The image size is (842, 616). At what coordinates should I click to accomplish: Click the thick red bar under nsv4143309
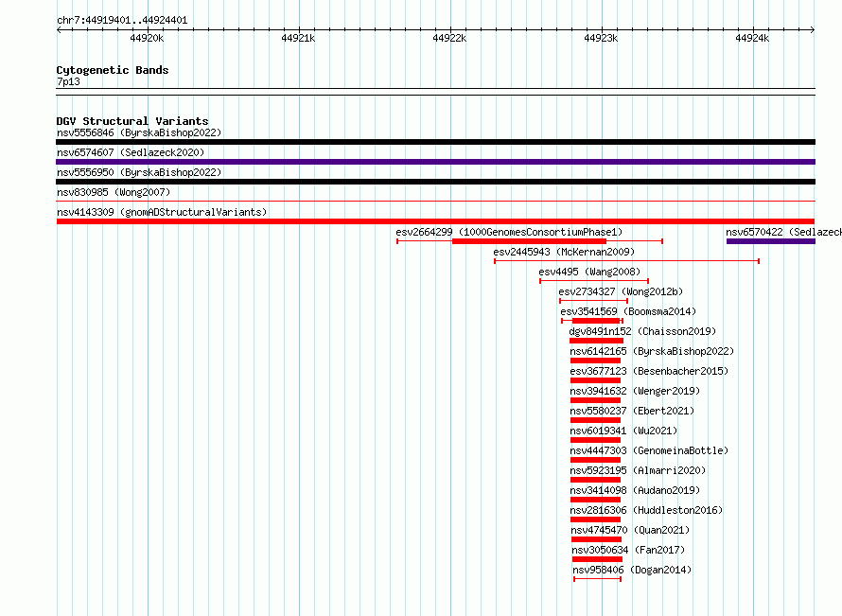(x=435, y=221)
